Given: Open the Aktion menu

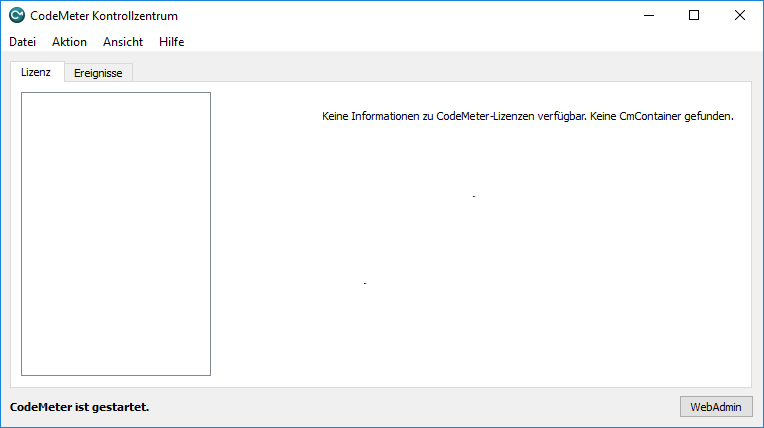Looking at the screenshot, I should 69,42.
